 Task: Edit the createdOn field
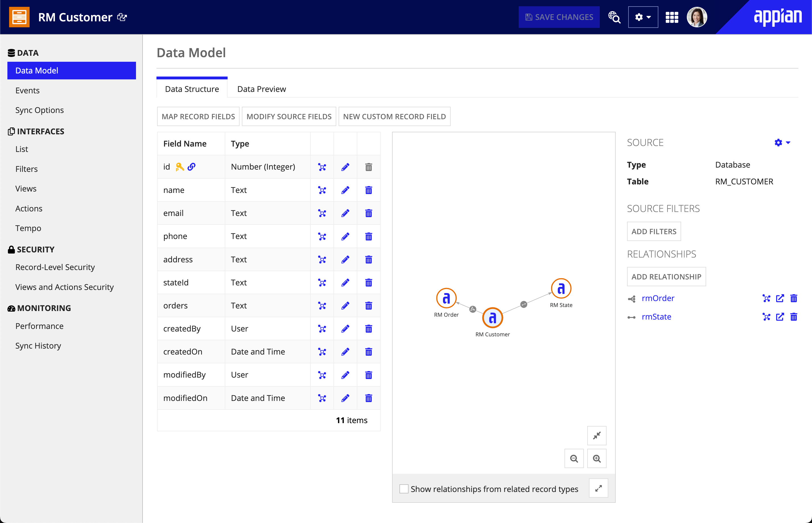pos(345,352)
